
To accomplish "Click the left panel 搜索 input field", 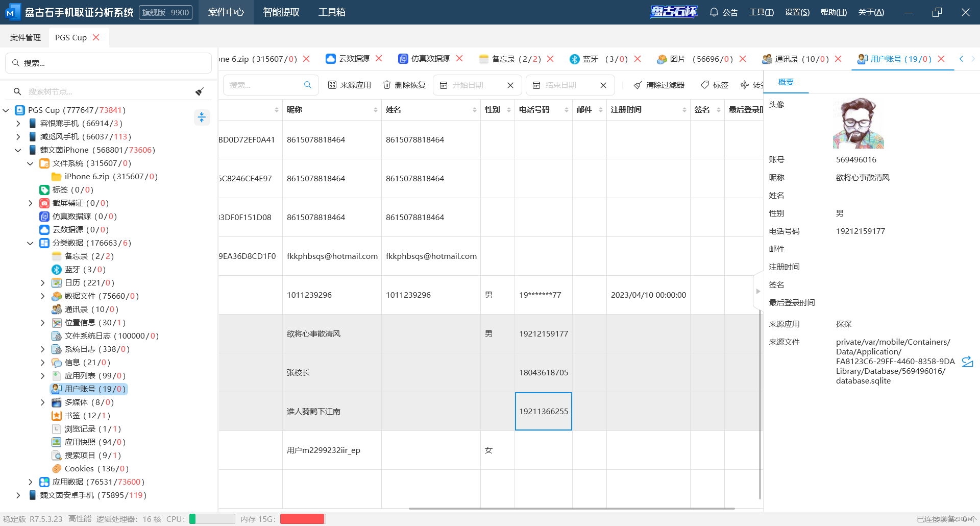I will pos(108,63).
